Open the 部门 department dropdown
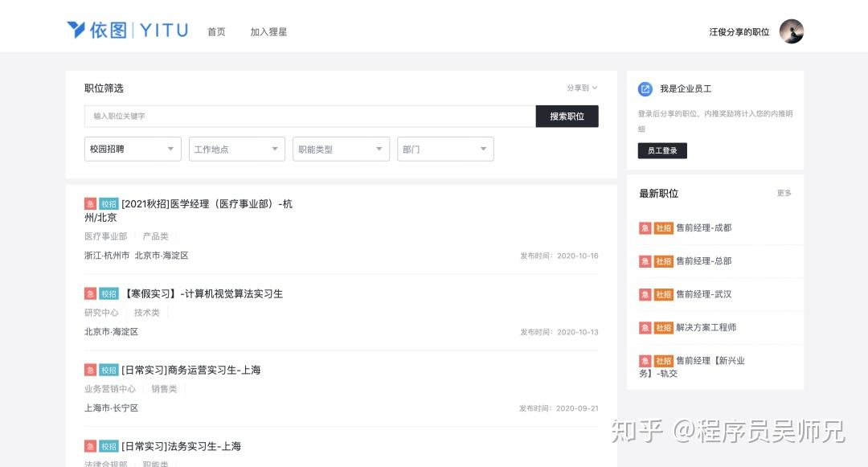Viewport: 868px width, 467px height. click(445, 149)
